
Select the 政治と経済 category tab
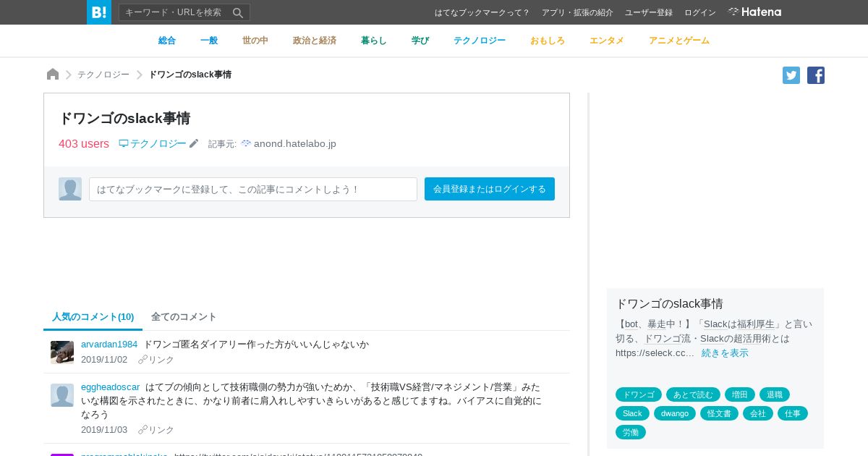point(315,41)
